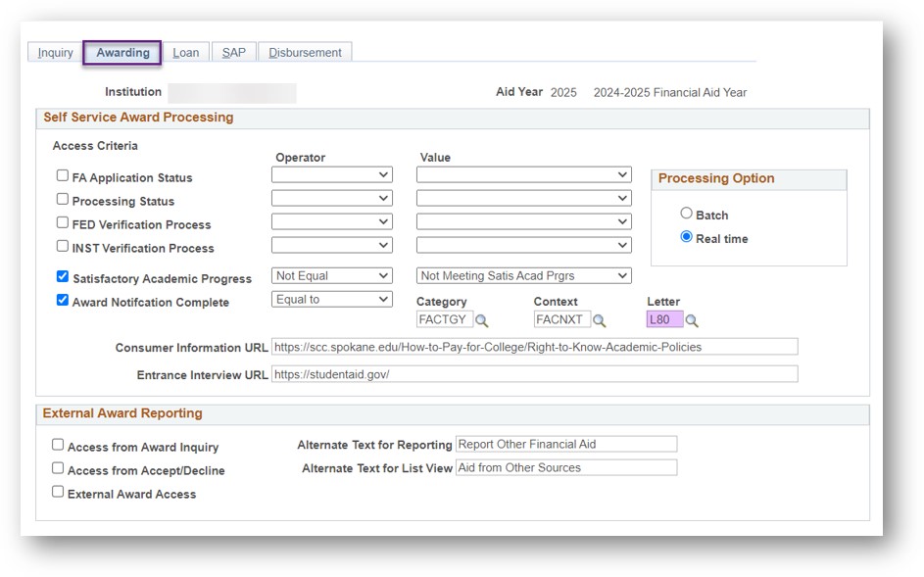The height and width of the screenshot is (577, 924).
Task: Select Real time processing radio
Action: [686, 237]
